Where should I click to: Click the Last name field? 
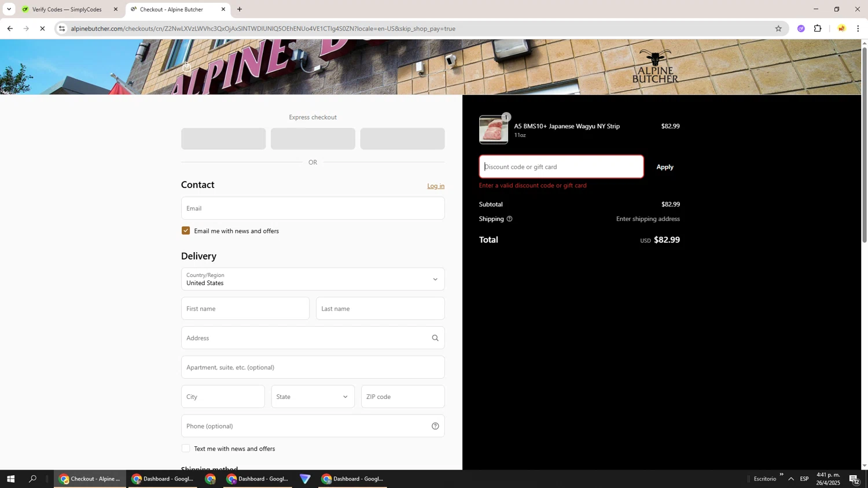(x=380, y=309)
